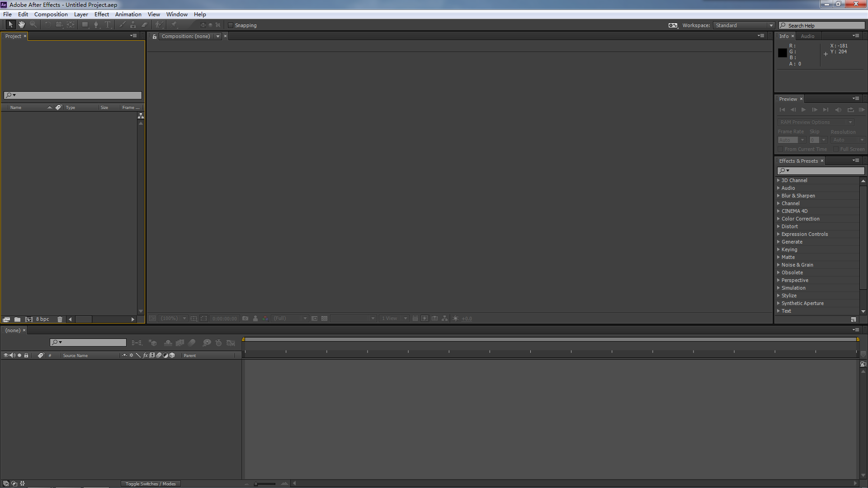Open the viewer resolution (Full) dropdown
The image size is (868, 488).
[290, 319]
